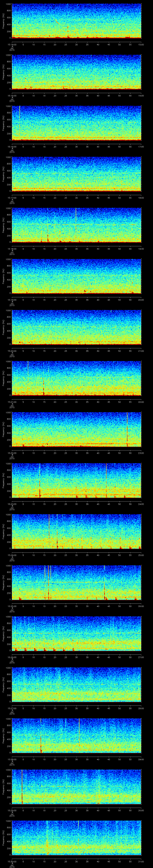The image size is (153, 868).
Task: Click the "15:14:00" start time label
Action: click(x=12, y=44)
